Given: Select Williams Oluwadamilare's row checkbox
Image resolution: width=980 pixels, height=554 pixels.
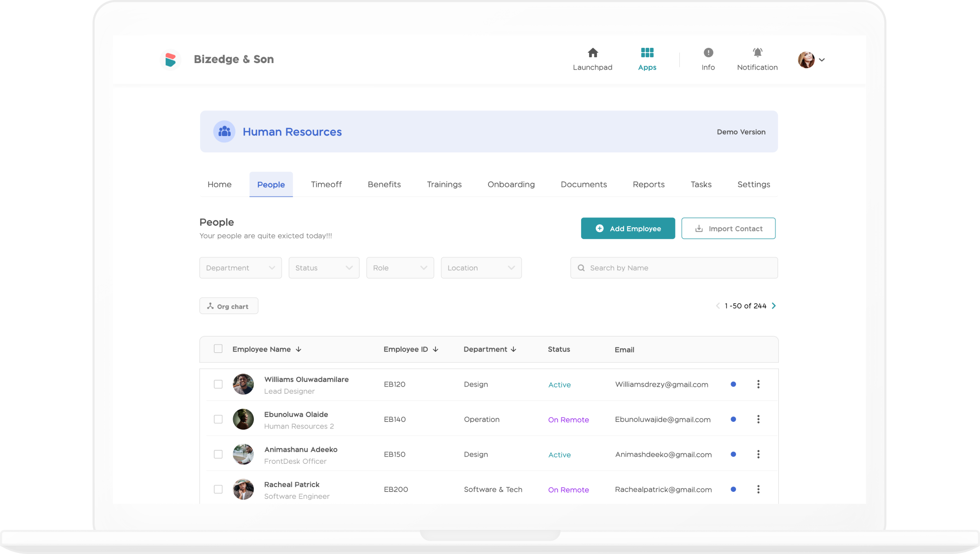Looking at the screenshot, I should pyautogui.click(x=218, y=384).
